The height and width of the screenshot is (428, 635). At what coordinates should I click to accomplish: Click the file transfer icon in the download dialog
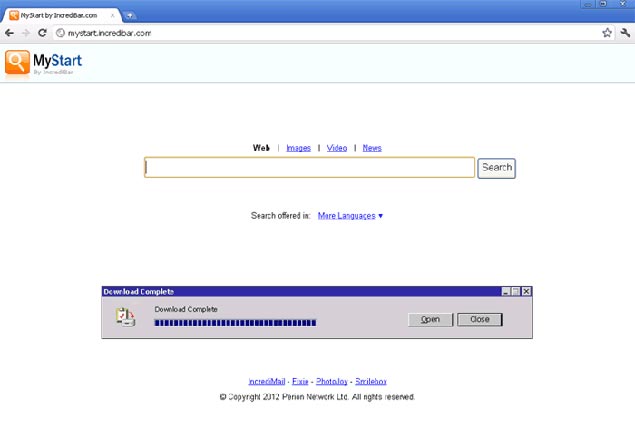125,317
